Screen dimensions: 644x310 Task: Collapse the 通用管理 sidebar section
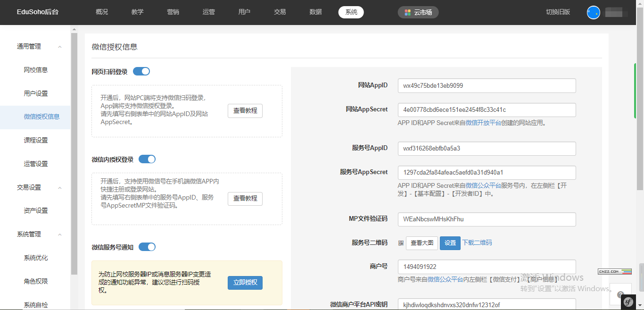[x=60, y=47]
